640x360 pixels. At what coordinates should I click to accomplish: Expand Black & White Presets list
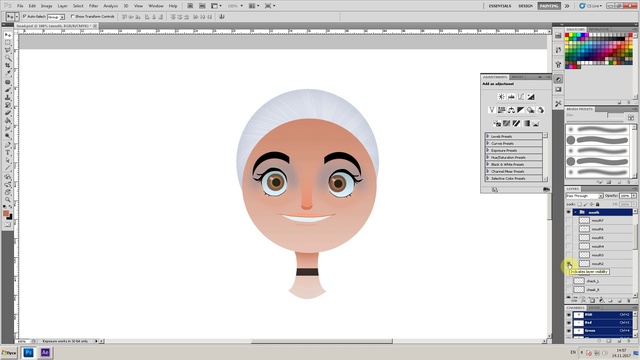pos(488,164)
